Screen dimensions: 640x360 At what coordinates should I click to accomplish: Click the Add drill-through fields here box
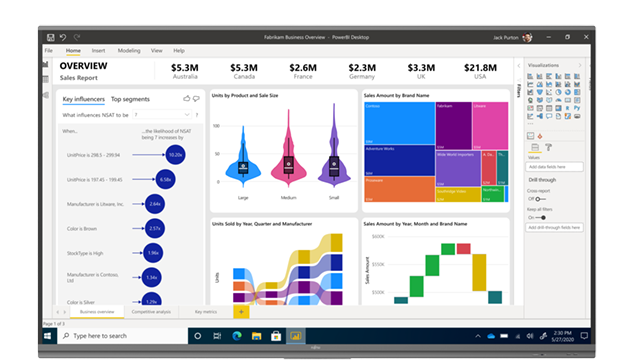coord(554,227)
